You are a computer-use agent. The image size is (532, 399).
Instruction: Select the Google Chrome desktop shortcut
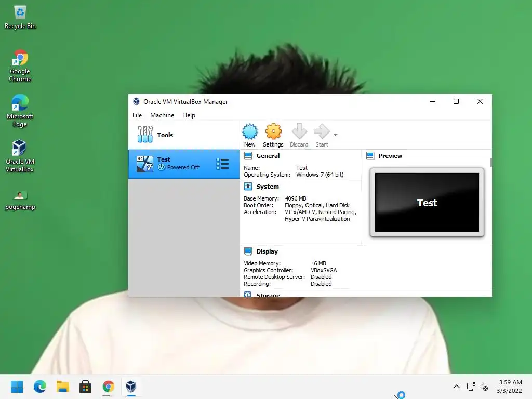pyautogui.click(x=20, y=66)
